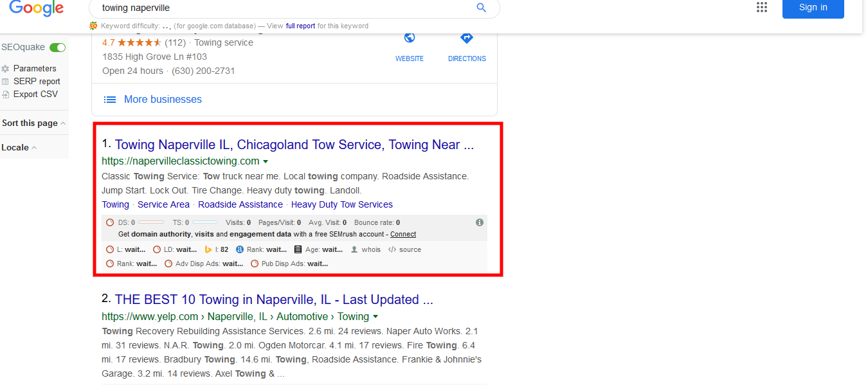Click the Export CSV file icon
The height and width of the screenshot is (385, 868).
pyautogui.click(x=6, y=94)
